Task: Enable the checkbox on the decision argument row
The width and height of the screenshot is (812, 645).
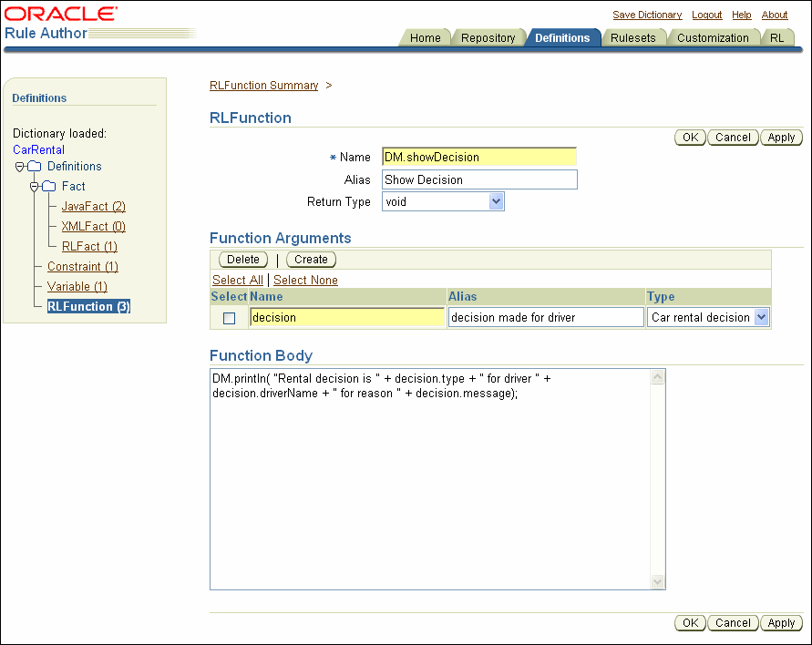Action: (x=230, y=316)
